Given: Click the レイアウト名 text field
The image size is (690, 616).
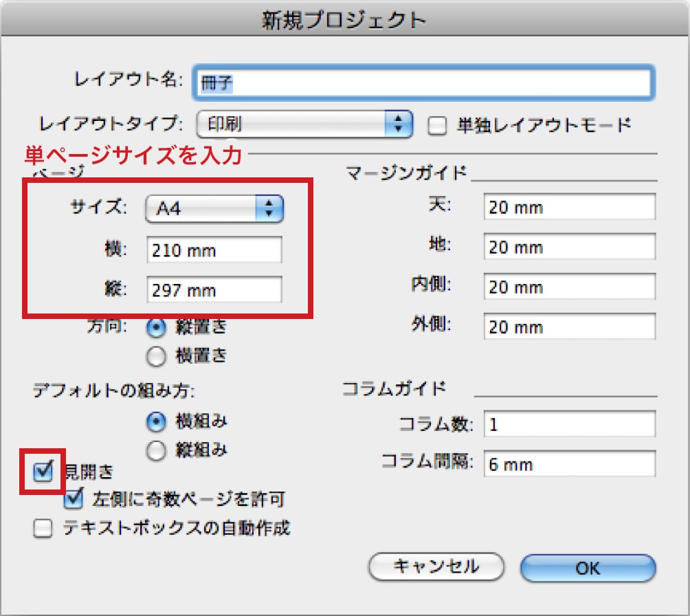Looking at the screenshot, I should [x=421, y=82].
